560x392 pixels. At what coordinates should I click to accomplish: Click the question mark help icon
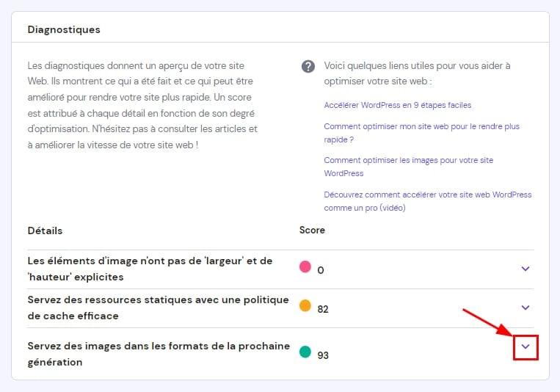coord(308,66)
